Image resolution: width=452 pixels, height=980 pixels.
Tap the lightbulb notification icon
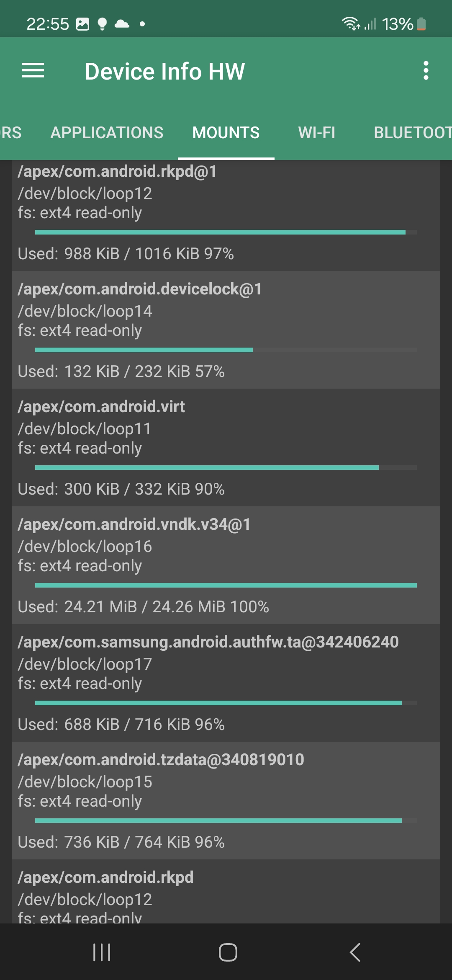102,24
